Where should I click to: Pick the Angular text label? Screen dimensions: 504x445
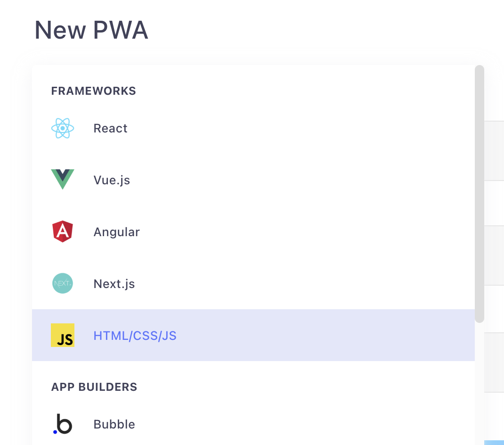pyautogui.click(x=117, y=232)
